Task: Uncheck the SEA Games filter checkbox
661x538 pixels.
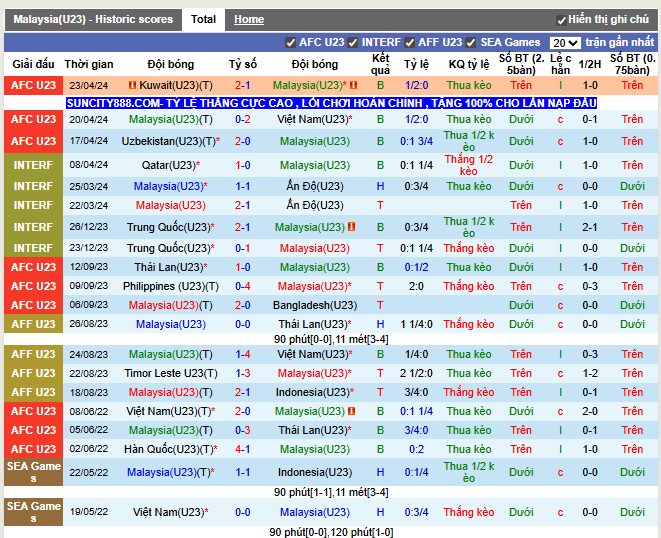Action: [471, 43]
